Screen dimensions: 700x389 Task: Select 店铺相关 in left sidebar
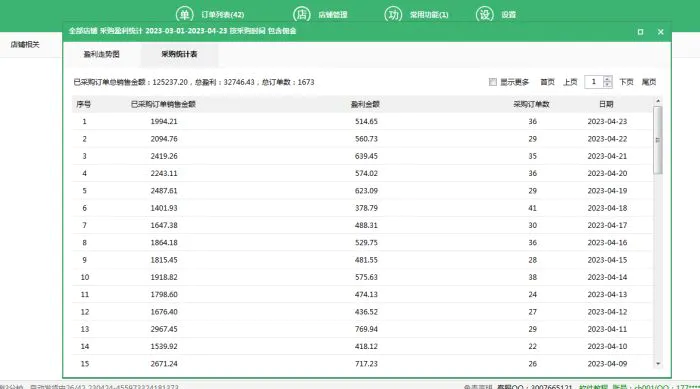[25, 44]
